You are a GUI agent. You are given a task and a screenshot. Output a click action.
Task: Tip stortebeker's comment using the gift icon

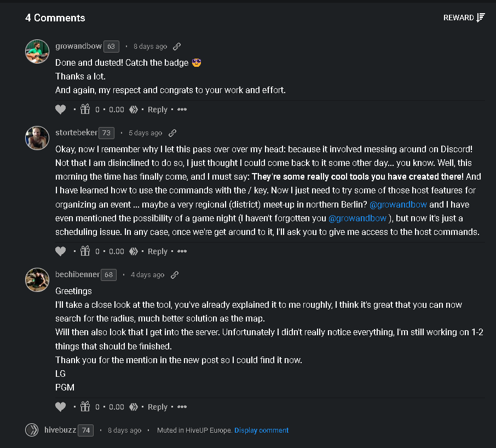coord(85,251)
